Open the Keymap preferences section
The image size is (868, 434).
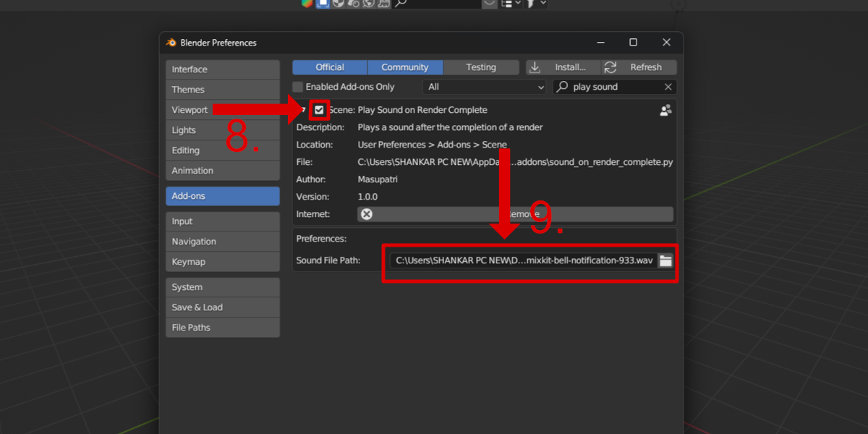click(223, 262)
